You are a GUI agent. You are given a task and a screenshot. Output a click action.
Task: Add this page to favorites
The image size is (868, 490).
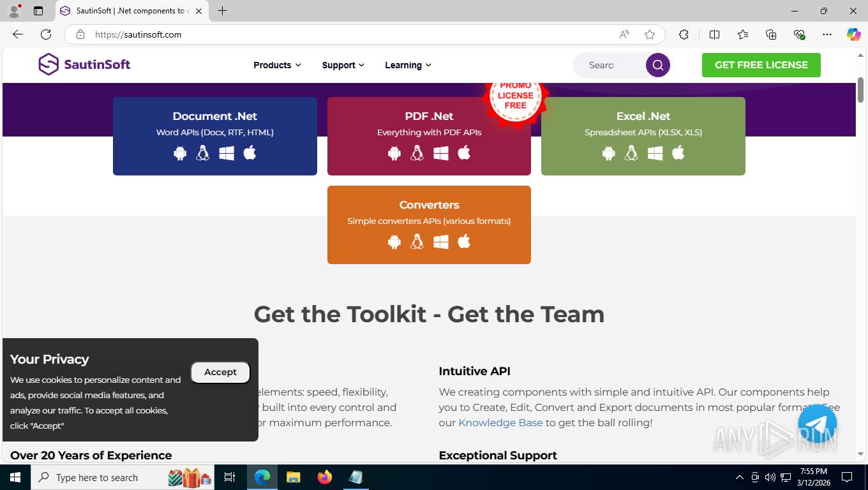point(650,34)
